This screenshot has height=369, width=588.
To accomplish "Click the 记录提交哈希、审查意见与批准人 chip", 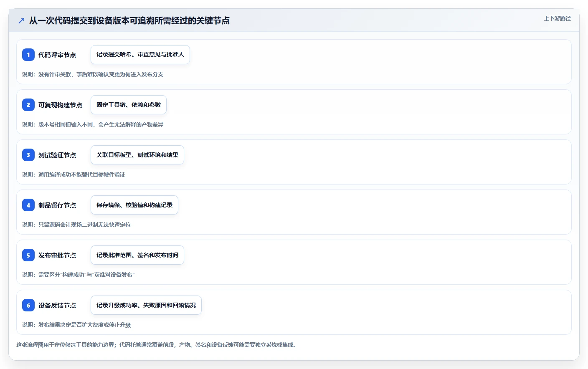I will click(140, 55).
